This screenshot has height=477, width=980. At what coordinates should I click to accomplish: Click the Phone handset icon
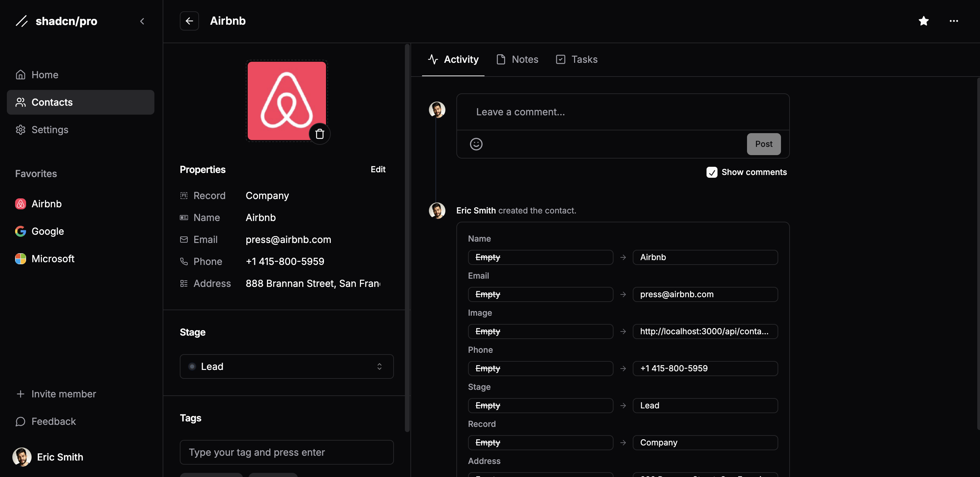(x=184, y=262)
